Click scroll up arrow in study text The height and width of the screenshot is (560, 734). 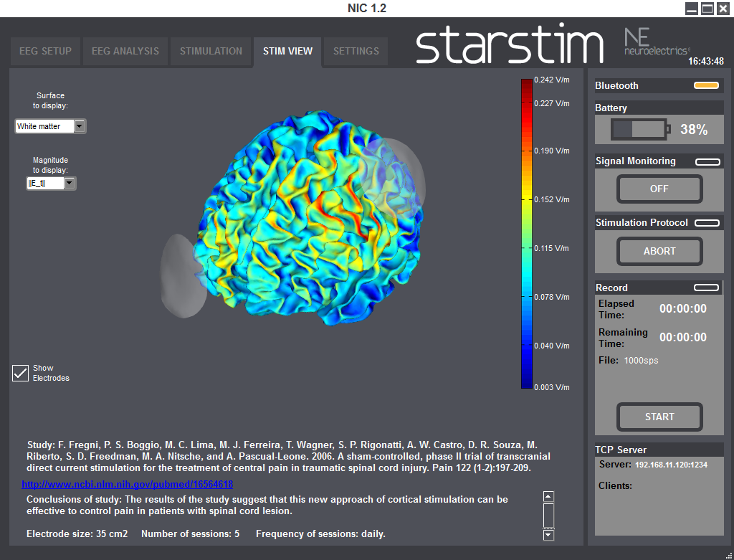click(548, 497)
